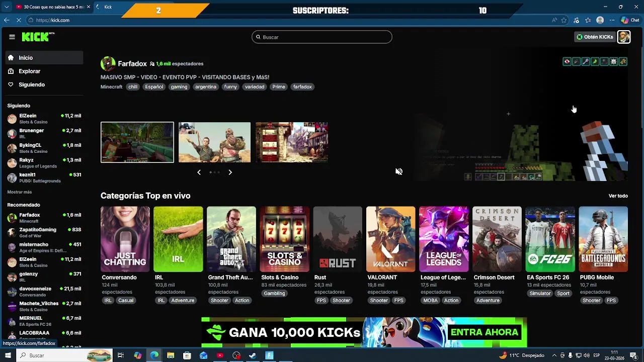Screen dimensions: 644x362
Task: Open Task View on the taskbar
Action: pos(121,355)
